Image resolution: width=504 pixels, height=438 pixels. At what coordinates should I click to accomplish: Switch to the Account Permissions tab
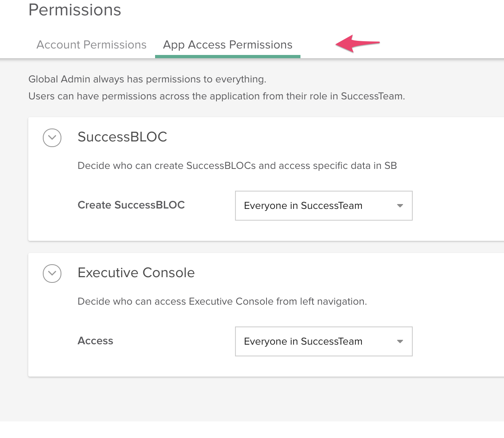coord(92,44)
